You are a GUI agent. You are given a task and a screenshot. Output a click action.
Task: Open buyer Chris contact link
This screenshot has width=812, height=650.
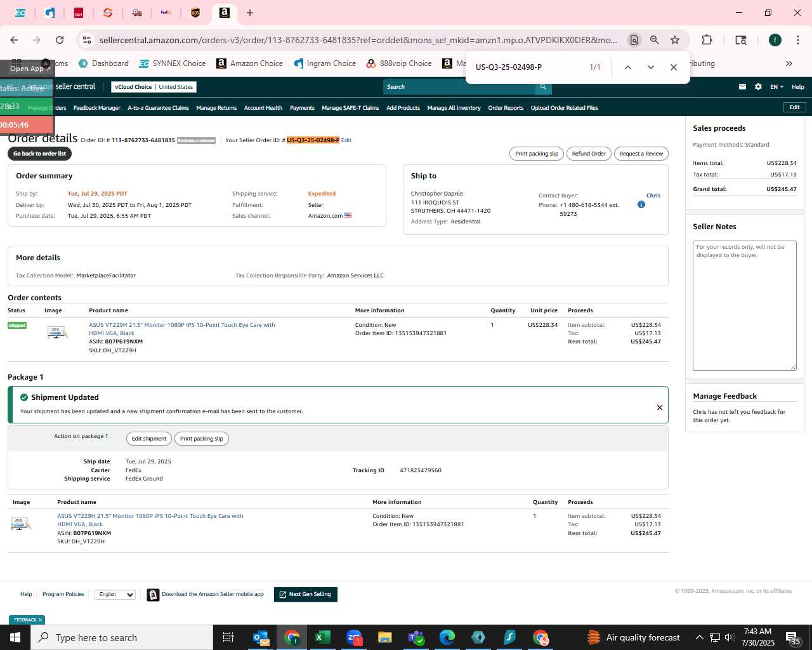coord(653,196)
